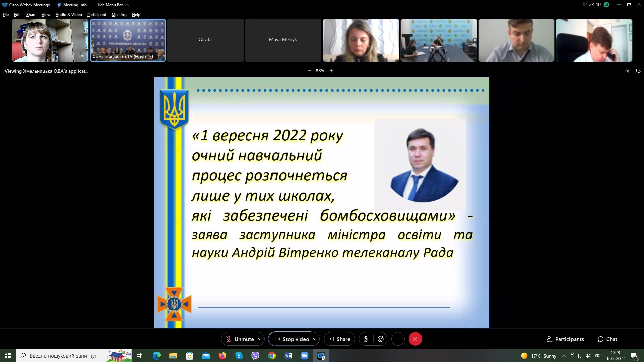Expand audio options arrow beside Unmute
This screenshot has width=644, height=362.
(x=260, y=339)
